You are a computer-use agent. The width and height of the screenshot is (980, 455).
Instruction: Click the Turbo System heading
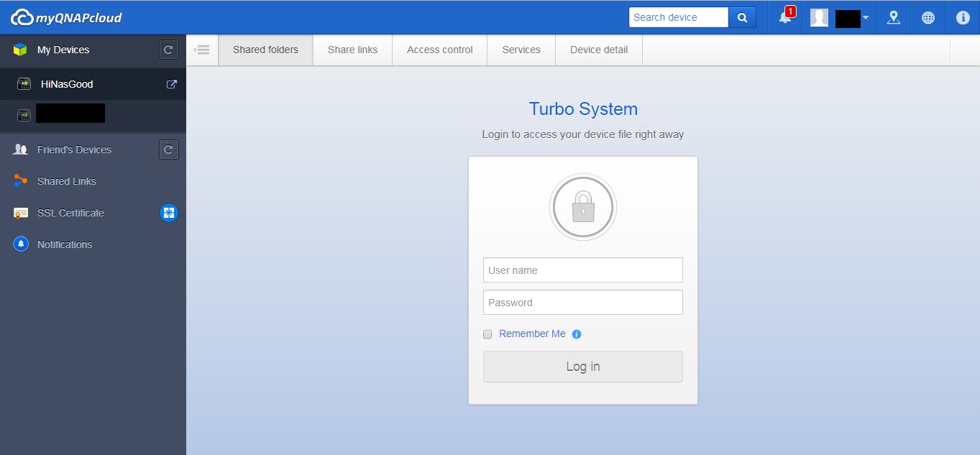pos(583,109)
